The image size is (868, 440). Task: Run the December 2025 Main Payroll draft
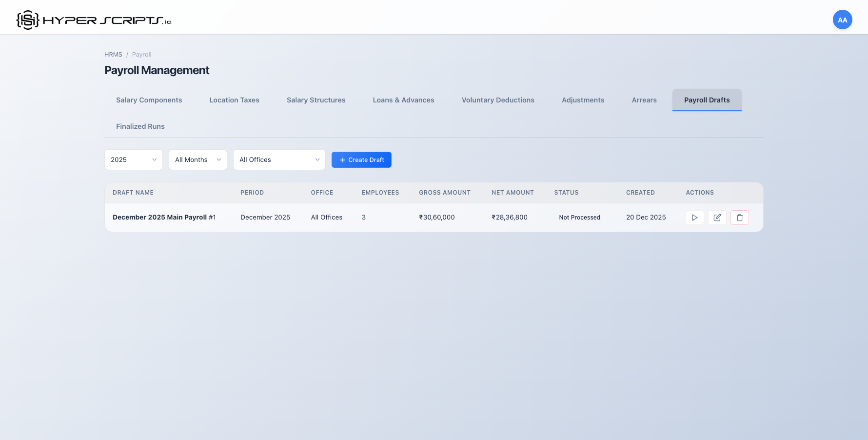[694, 218]
